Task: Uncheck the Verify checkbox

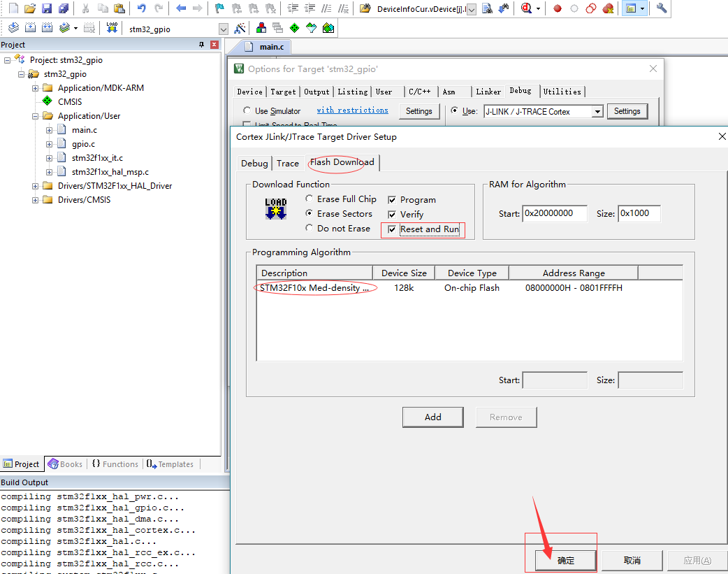Action: point(392,214)
